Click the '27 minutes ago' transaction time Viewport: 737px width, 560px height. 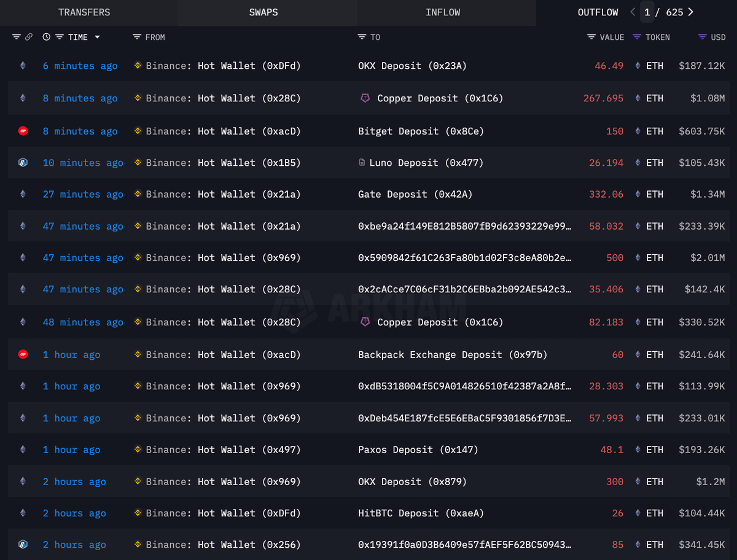point(83,194)
